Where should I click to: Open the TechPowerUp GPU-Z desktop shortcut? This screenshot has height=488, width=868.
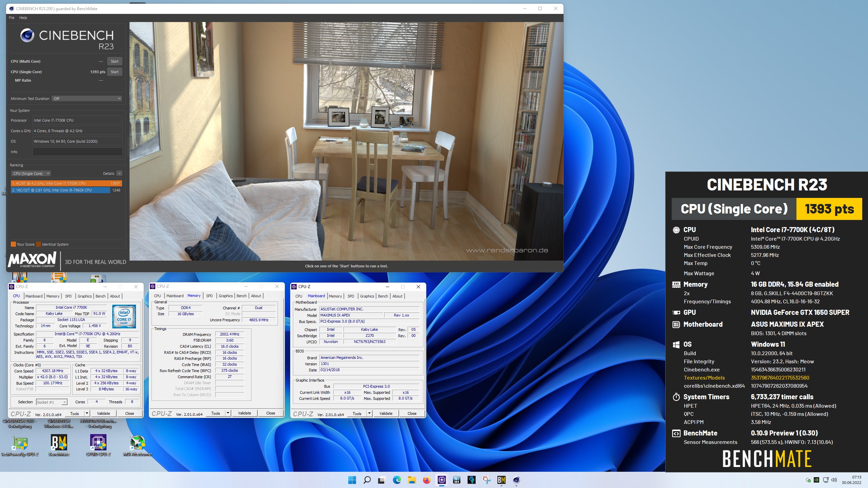click(20, 445)
